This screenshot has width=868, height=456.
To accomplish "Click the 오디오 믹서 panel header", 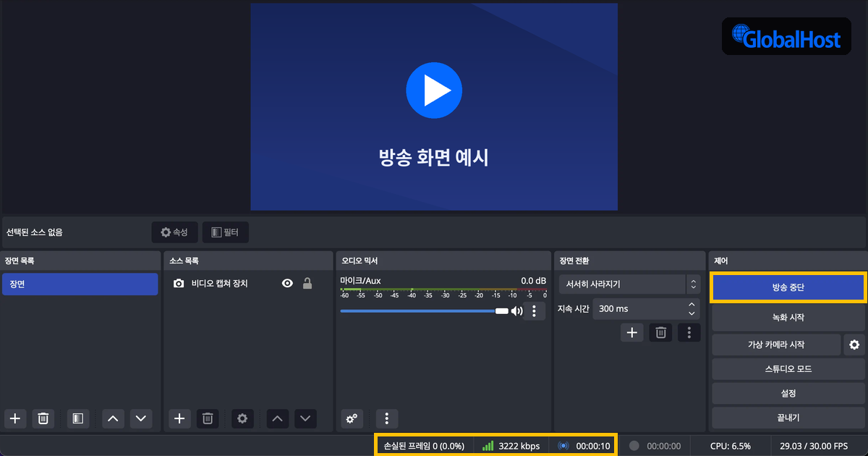I will 443,261.
